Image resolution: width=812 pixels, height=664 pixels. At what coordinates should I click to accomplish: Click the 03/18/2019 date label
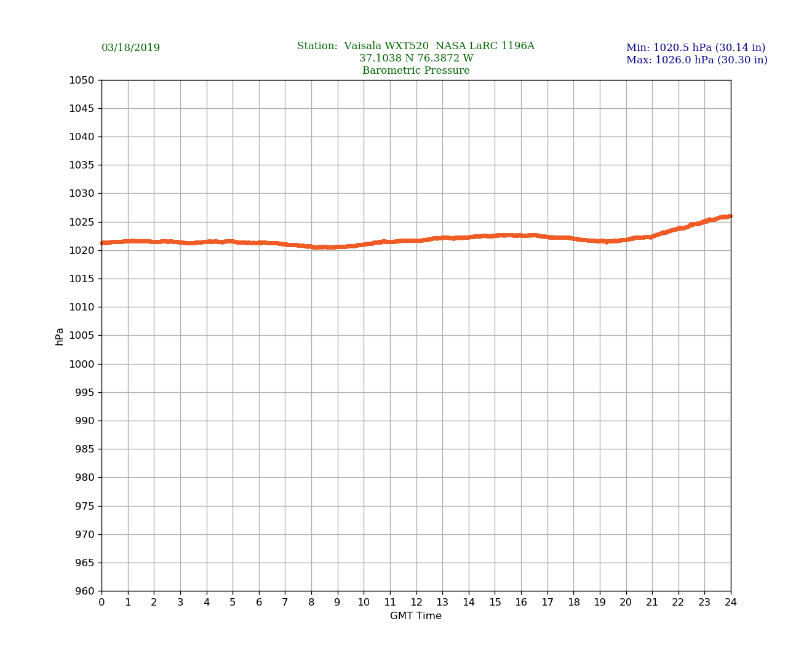[x=130, y=48]
